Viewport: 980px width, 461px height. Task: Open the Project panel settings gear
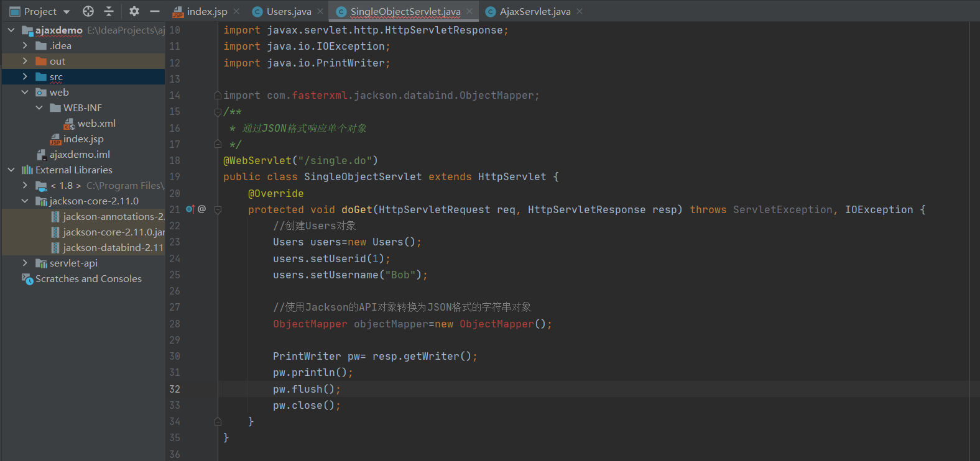134,11
